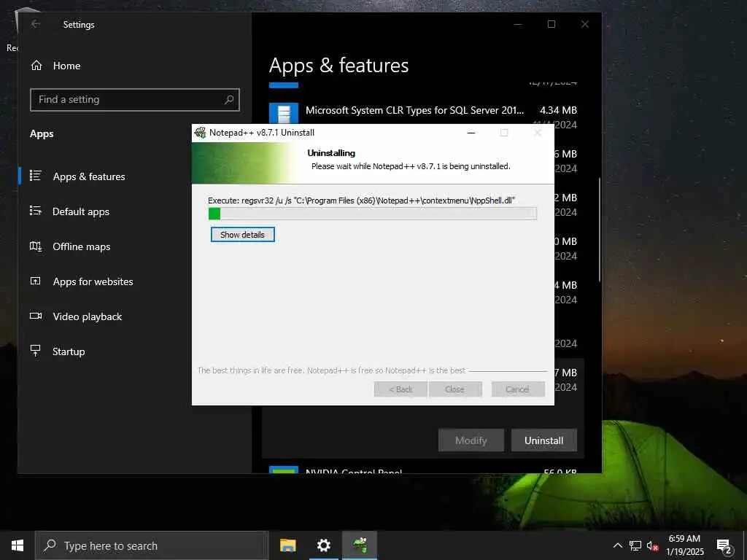Viewport: 747px width, 560px height.
Task: Click the Settings gear taskbar icon
Action: [323, 545]
